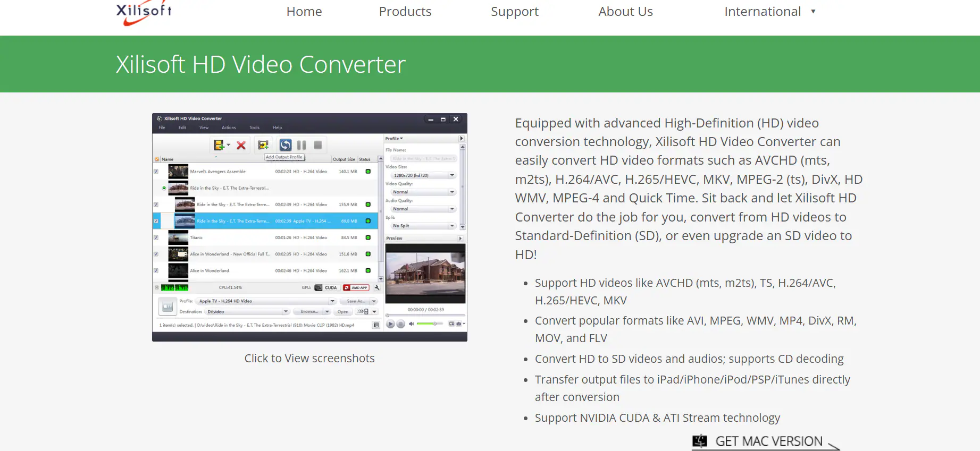Toggle checkbox for the 162.1 MB Alice row
This screenshot has width=980, height=451.
point(156,270)
